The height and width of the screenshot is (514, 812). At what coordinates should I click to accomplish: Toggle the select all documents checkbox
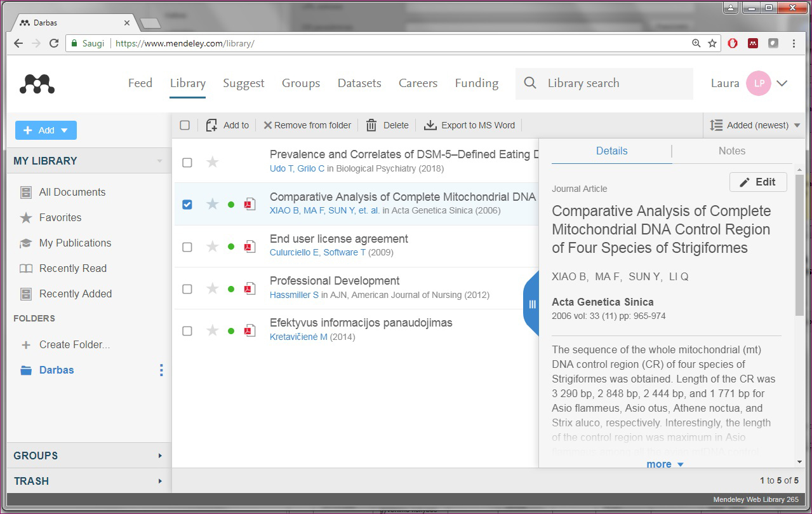pos(185,125)
